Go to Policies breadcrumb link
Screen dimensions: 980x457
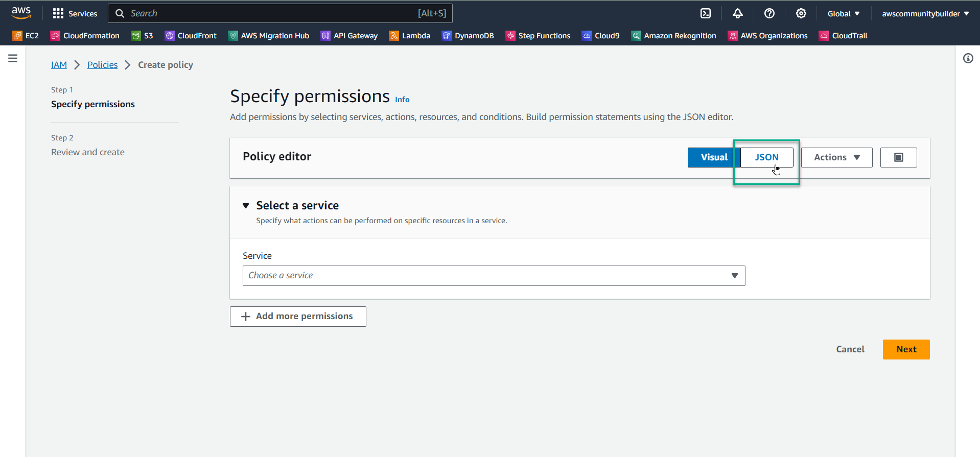click(x=102, y=65)
